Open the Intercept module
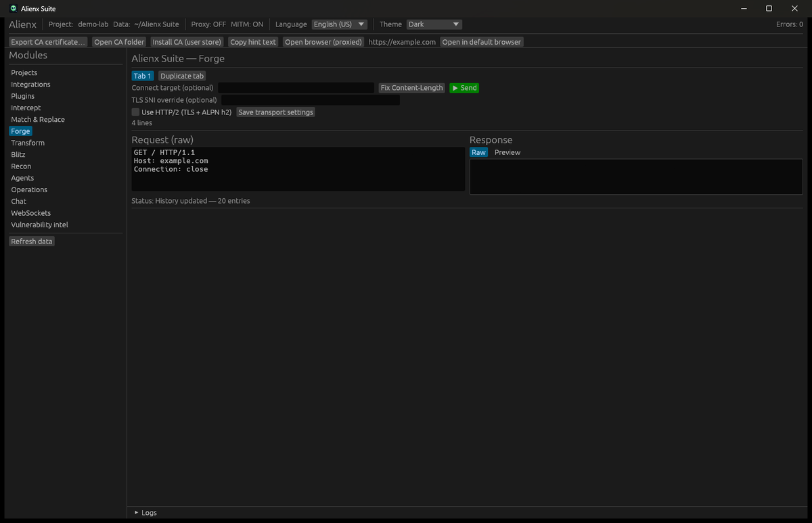This screenshot has height=523, width=812. (x=26, y=108)
